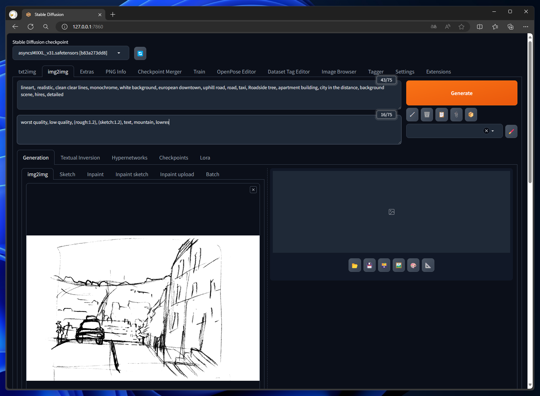Reload the page in the browser
The height and width of the screenshot is (396, 540).
pos(31,27)
